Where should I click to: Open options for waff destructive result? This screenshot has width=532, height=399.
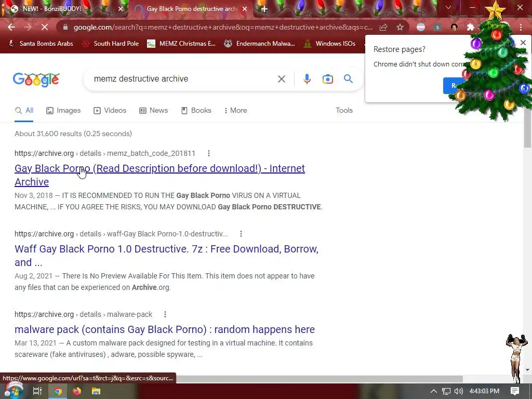click(241, 234)
